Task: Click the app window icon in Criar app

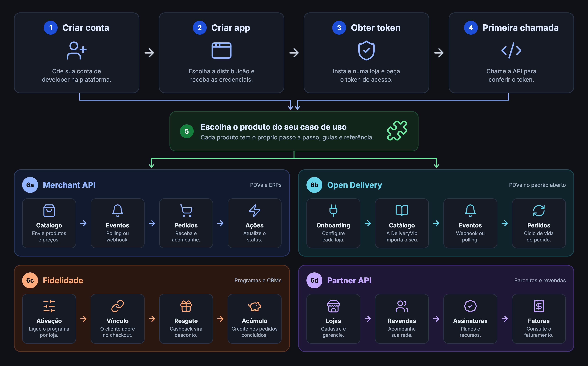Action: [221, 50]
